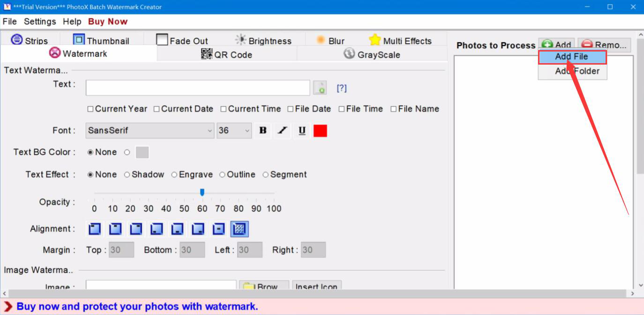
Task: Expand the SansSerif font dropdown
Action: click(x=150, y=131)
